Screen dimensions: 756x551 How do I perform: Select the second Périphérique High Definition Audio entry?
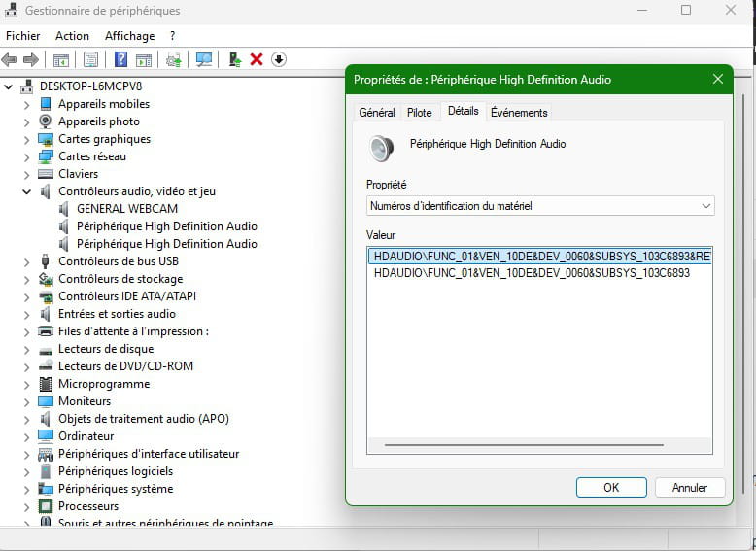(x=167, y=244)
